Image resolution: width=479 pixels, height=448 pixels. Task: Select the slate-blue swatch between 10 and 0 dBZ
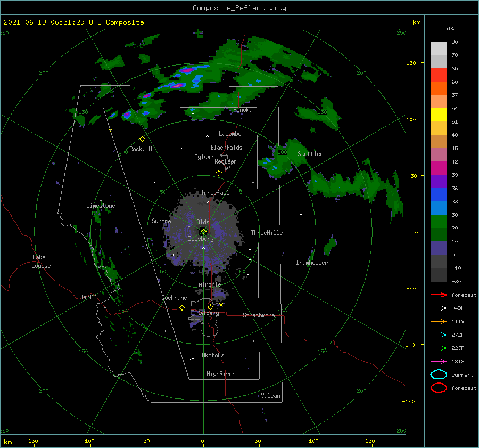439,248
